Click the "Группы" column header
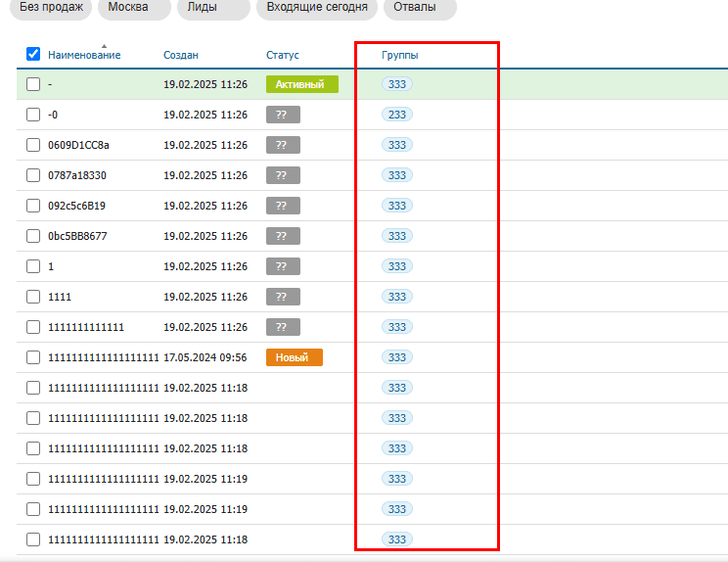The height and width of the screenshot is (562, 728). point(399,55)
